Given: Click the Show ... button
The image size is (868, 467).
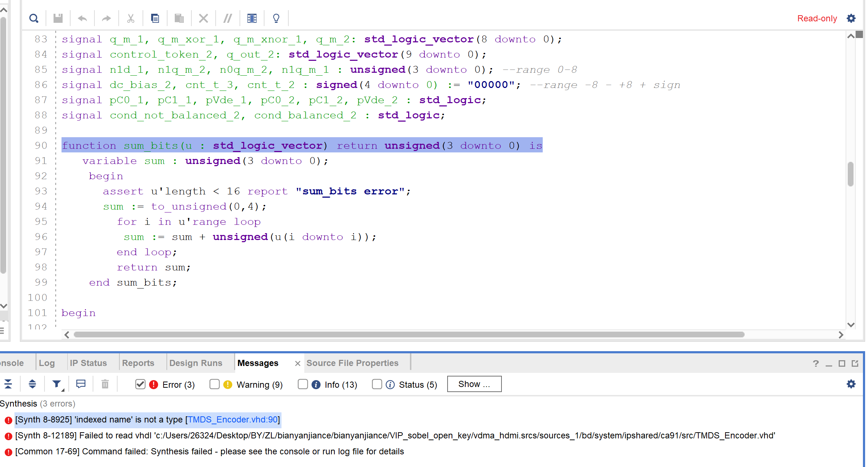Looking at the screenshot, I should pyautogui.click(x=474, y=384).
